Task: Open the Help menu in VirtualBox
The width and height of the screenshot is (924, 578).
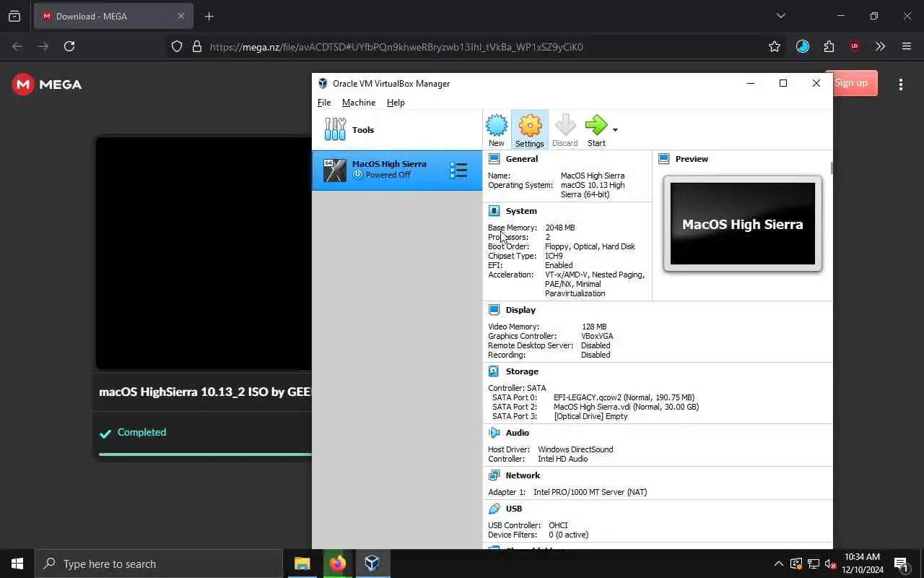Action: click(x=396, y=103)
